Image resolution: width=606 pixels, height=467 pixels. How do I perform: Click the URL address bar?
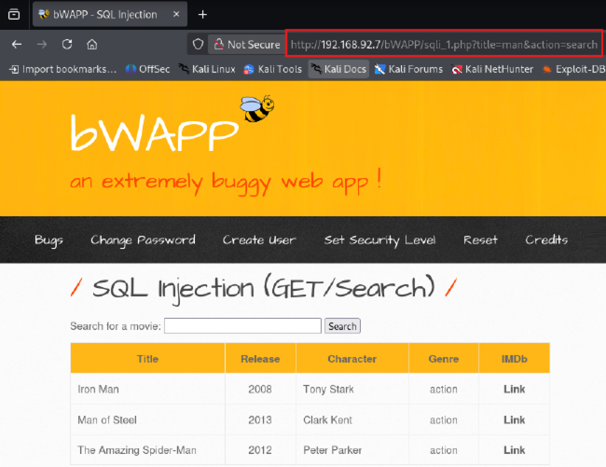tap(444, 45)
